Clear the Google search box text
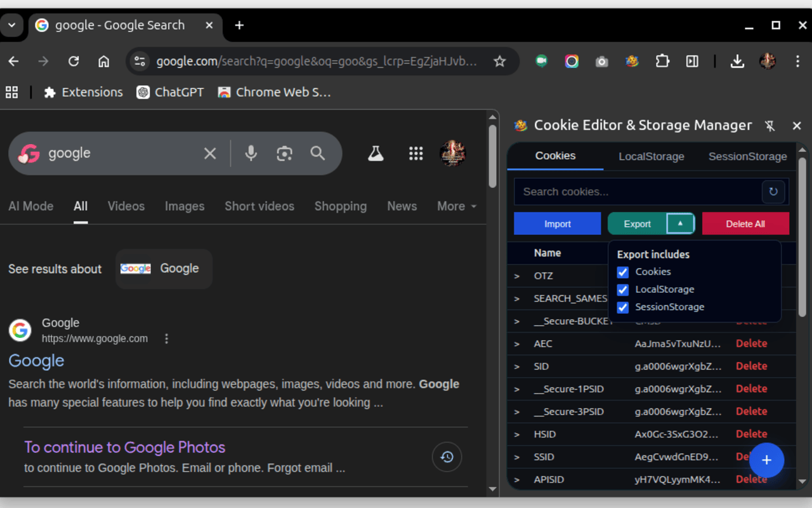This screenshot has height=508, width=812. 210,154
